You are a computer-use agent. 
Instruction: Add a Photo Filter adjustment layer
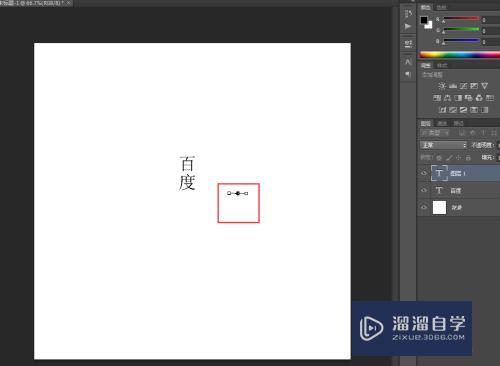[469, 98]
